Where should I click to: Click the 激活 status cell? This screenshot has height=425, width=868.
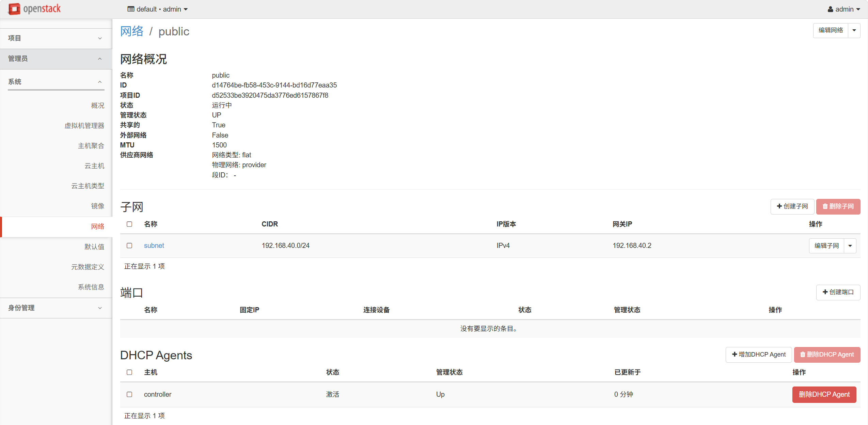coord(333,394)
